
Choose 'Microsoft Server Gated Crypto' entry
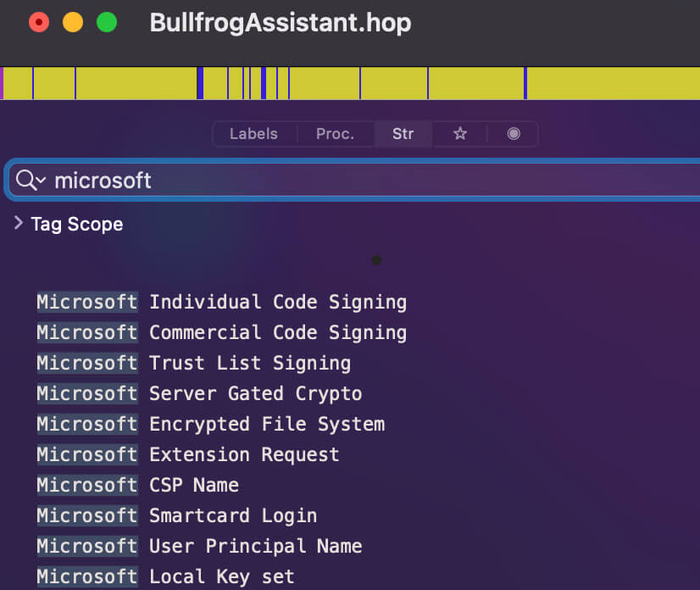(199, 393)
